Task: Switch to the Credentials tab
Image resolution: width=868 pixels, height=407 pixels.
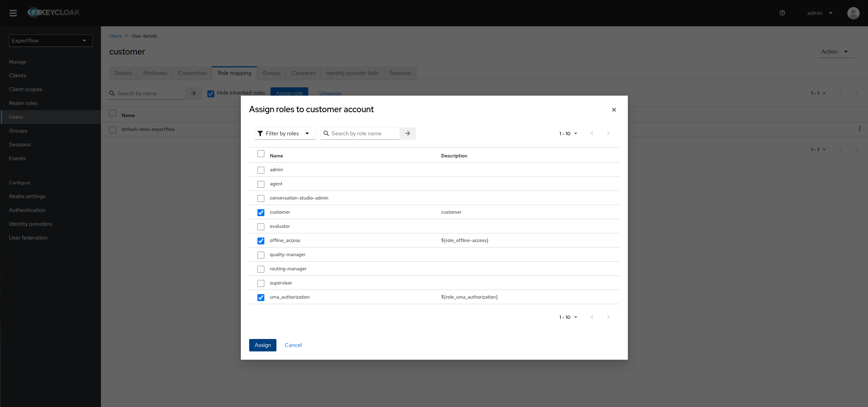Action: click(x=192, y=73)
